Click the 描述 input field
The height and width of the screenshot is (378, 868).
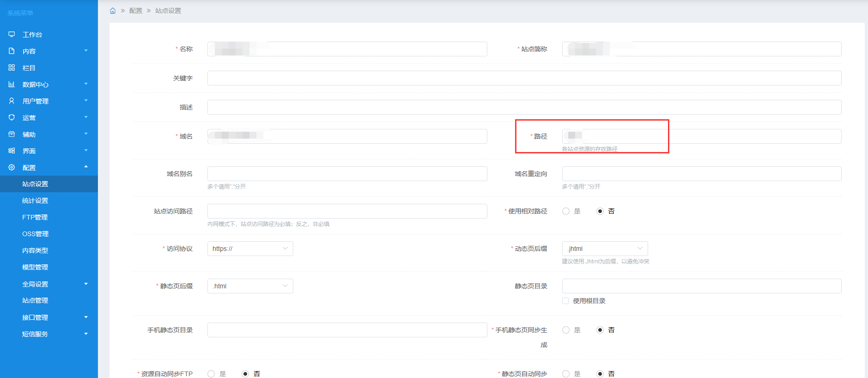point(524,107)
